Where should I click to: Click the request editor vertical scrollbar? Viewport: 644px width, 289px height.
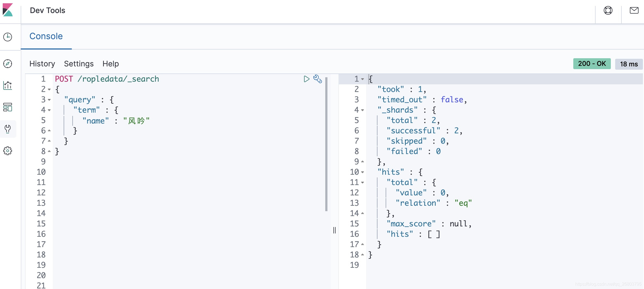coord(326,144)
